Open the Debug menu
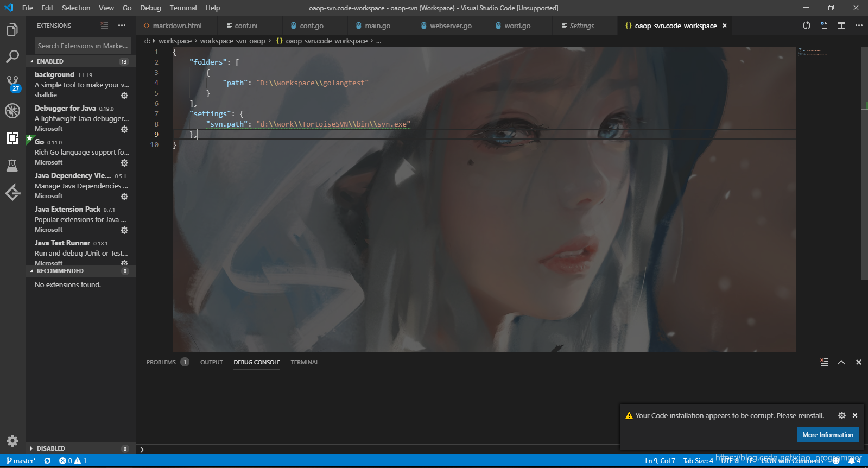The height and width of the screenshot is (468, 868). pos(150,8)
